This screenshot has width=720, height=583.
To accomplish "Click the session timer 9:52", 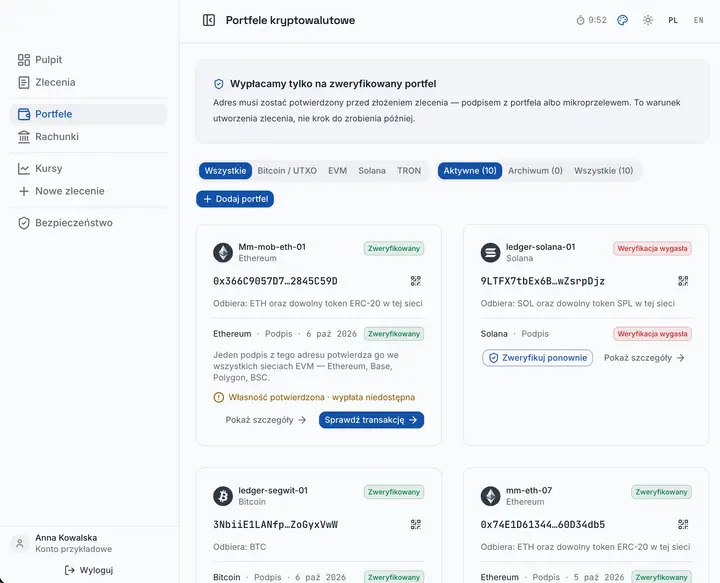I will (x=591, y=20).
